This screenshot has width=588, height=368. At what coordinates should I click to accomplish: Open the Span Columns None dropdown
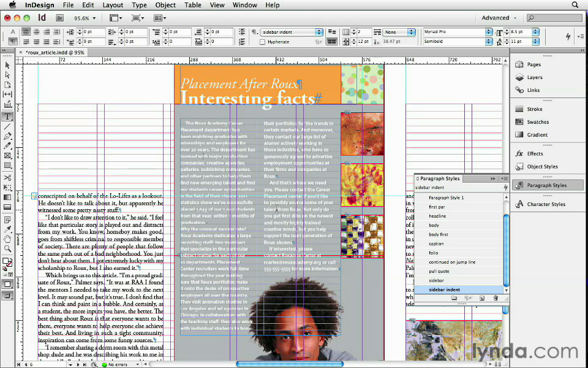pyautogui.click(x=412, y=32)
